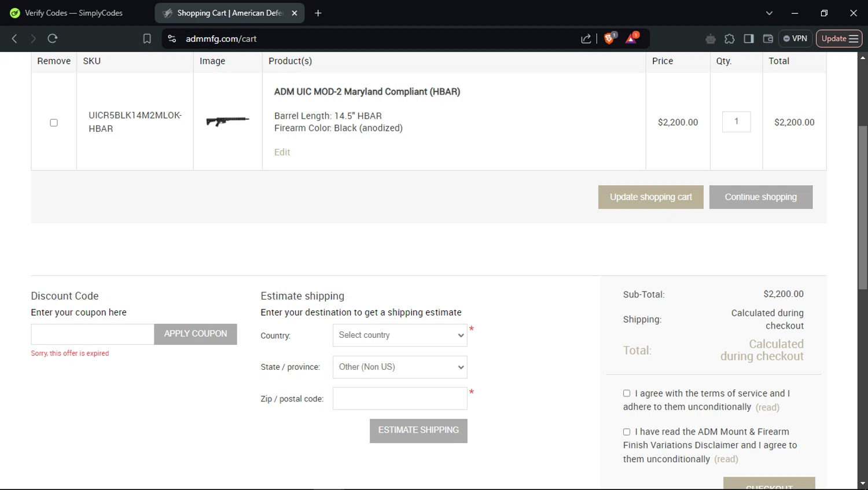This screenshot has width=868, height=490.
Task: Reload the cart page
Action: tap(53, 39)
